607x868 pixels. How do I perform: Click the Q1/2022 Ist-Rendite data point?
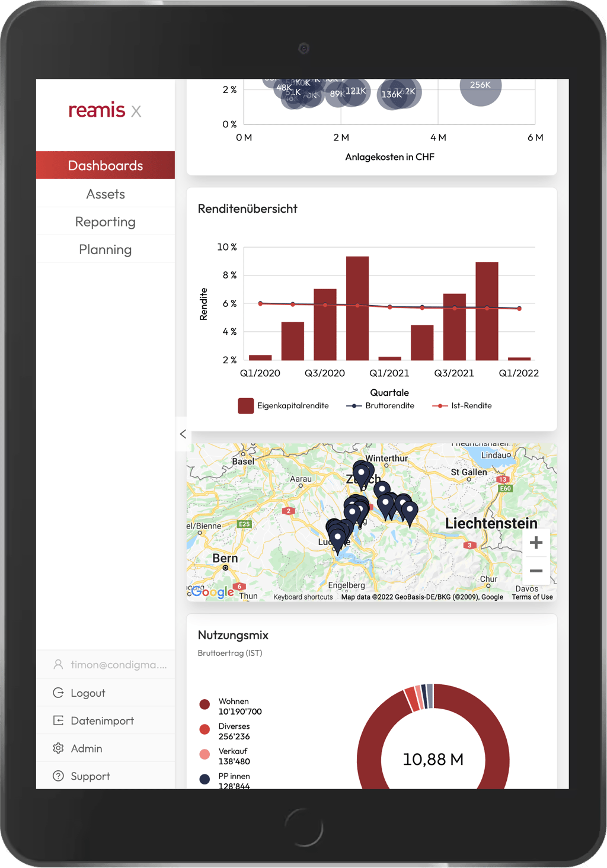519,309
